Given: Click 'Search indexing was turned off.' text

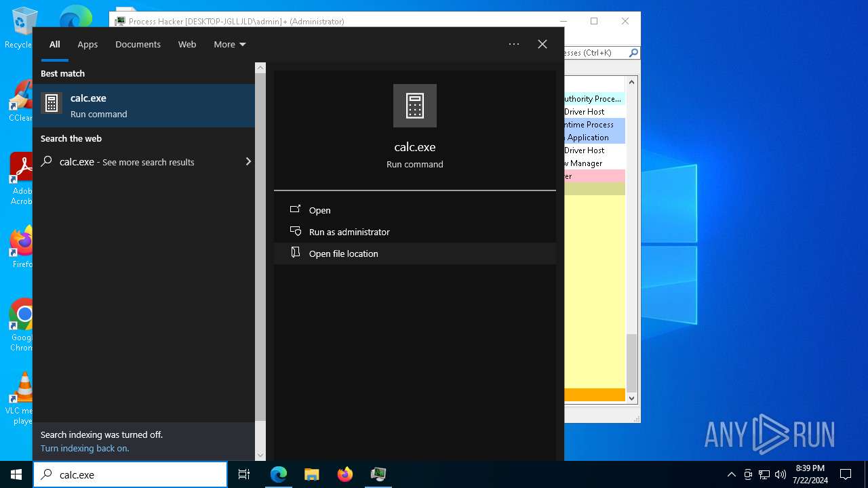Looking at the screenshot, I should pyautogui.click(x=102, y=434).
